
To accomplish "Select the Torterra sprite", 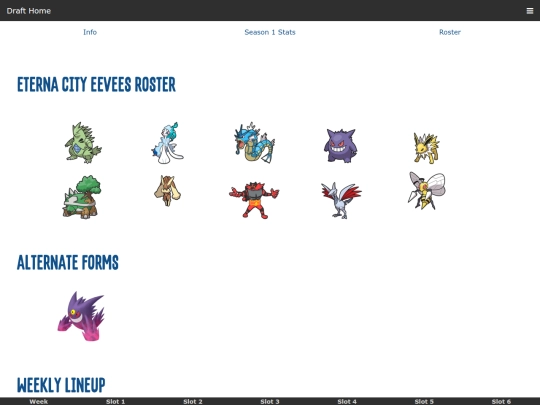I will pyautogui.click(x=82, y=197).
